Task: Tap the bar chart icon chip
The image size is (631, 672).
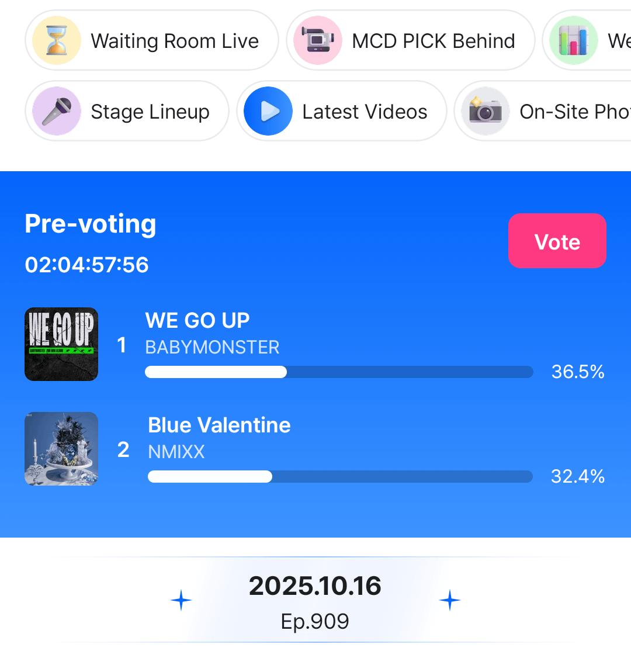Action: tap(574, 41)
